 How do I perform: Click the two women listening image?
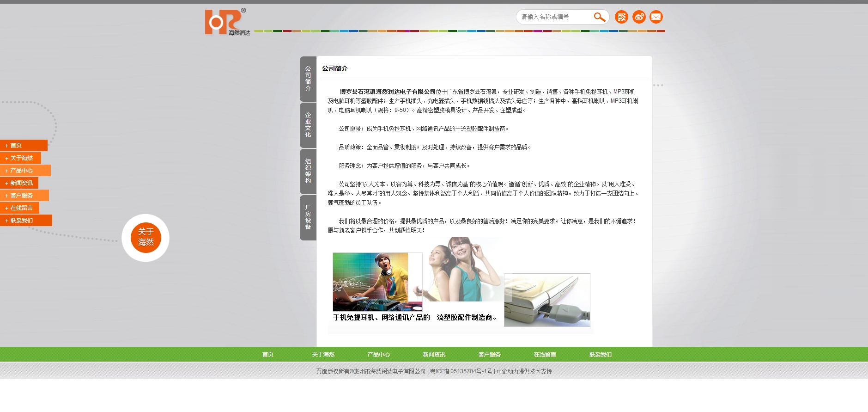[462, 269]
